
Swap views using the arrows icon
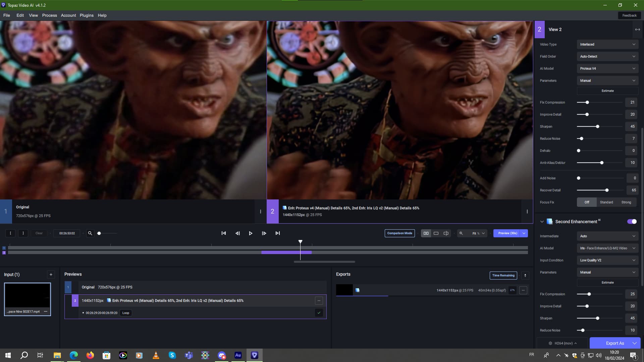coord(637,29)
